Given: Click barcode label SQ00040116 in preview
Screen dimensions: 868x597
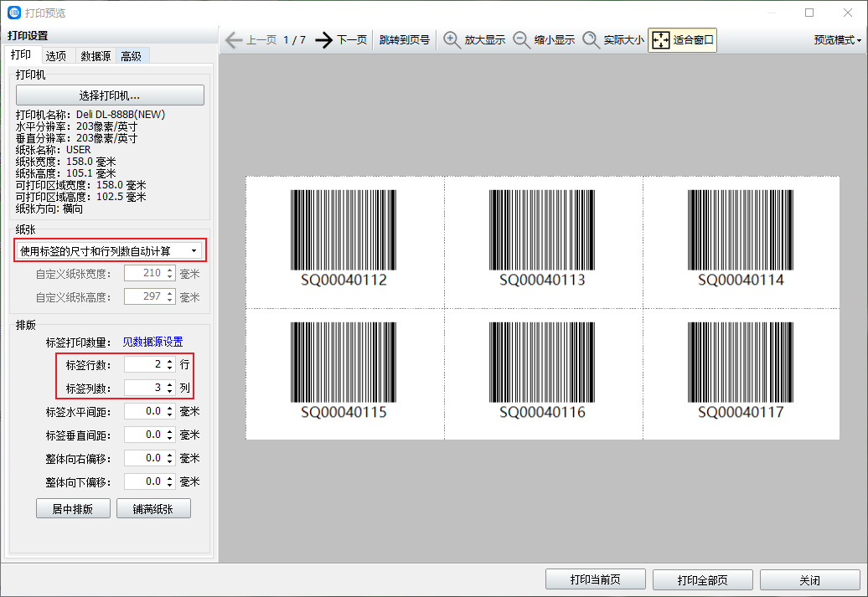Looking at the screenshot, I should (x=542, y=371).
